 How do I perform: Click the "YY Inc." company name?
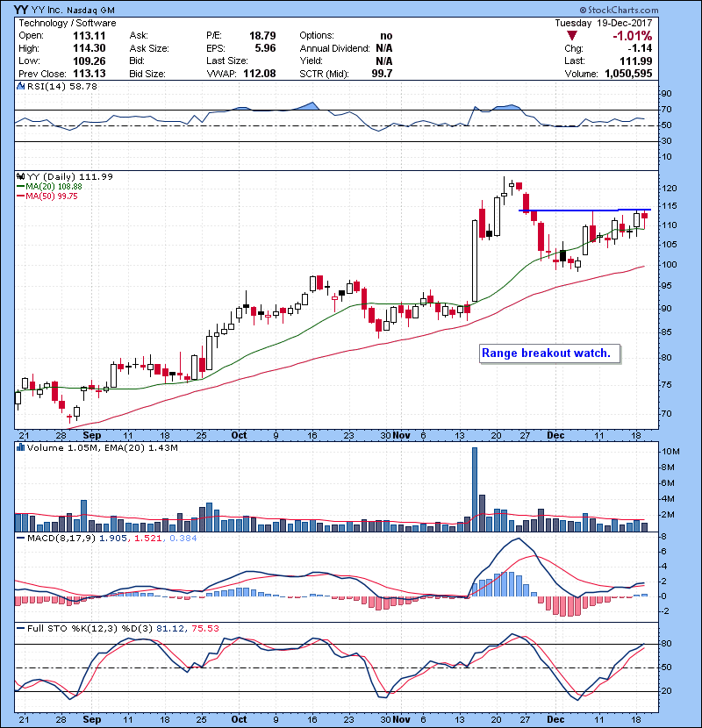tap(47, 11)
